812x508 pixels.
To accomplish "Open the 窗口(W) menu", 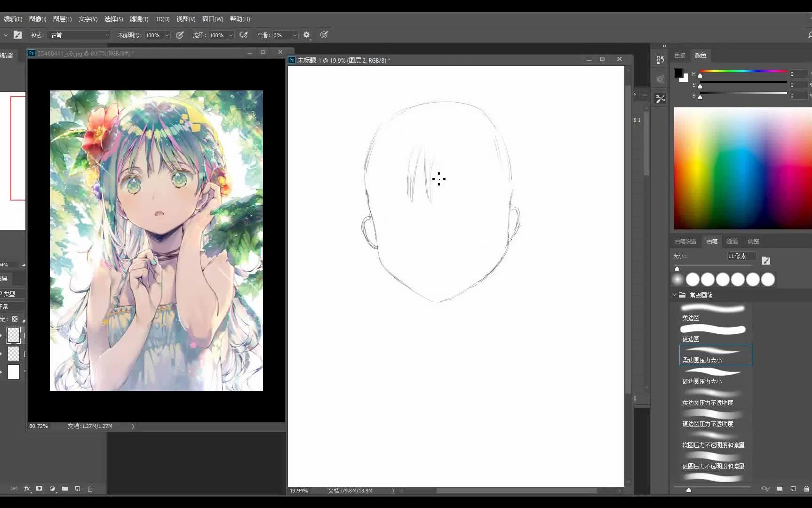I will coord(213,19).
